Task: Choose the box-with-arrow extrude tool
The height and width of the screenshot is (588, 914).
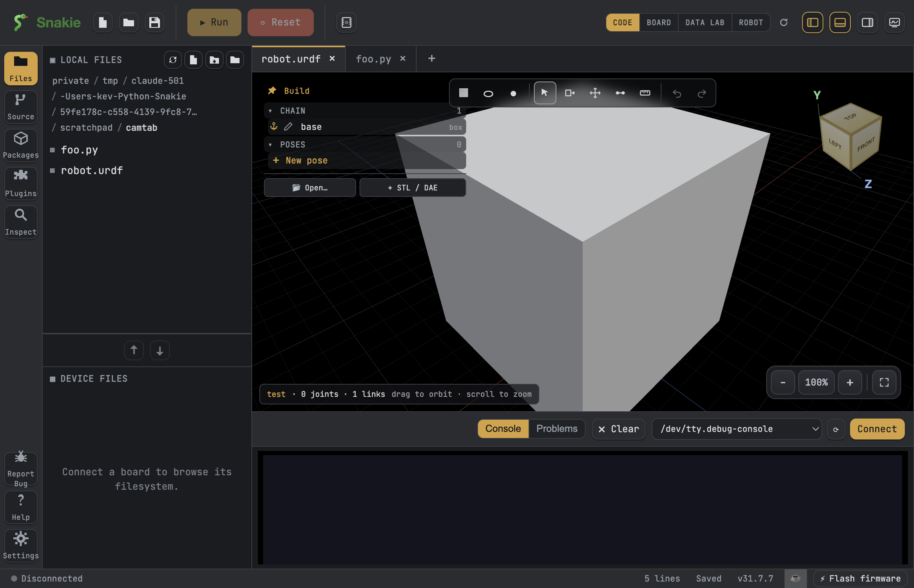Action: click(569, 93)
